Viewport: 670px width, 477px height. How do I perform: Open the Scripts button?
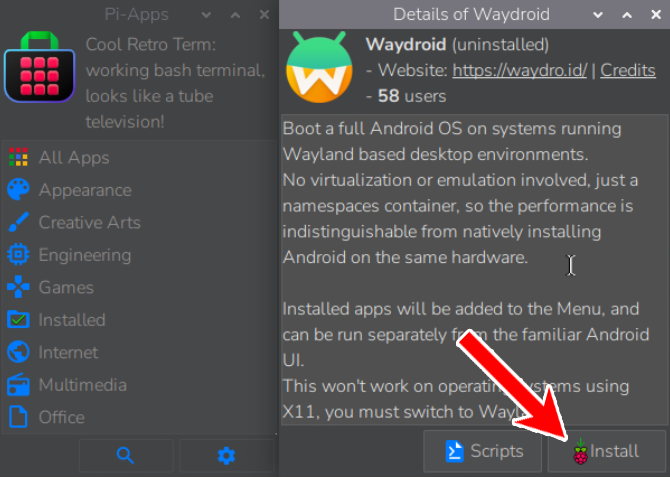(x=484, y=451)
